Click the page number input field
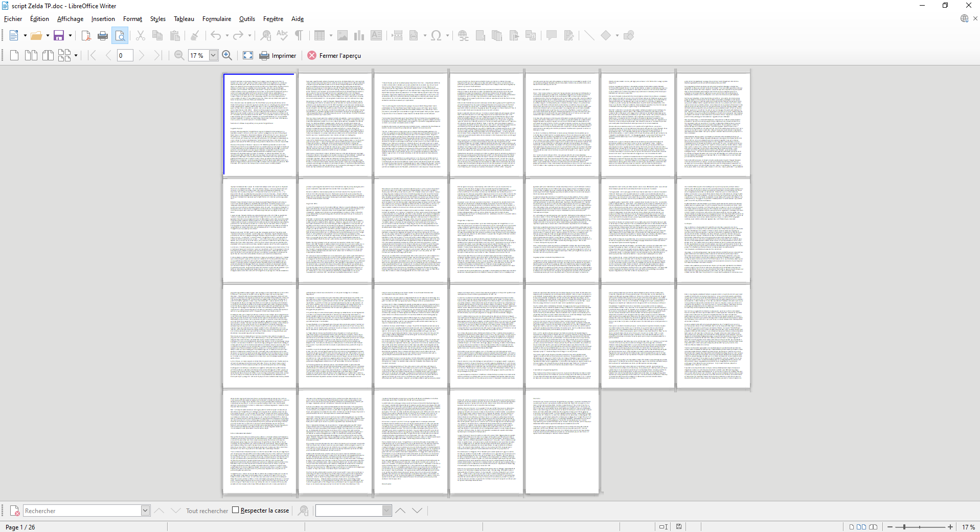The width and height of the screenshot is (980, 532). (125, 55)
